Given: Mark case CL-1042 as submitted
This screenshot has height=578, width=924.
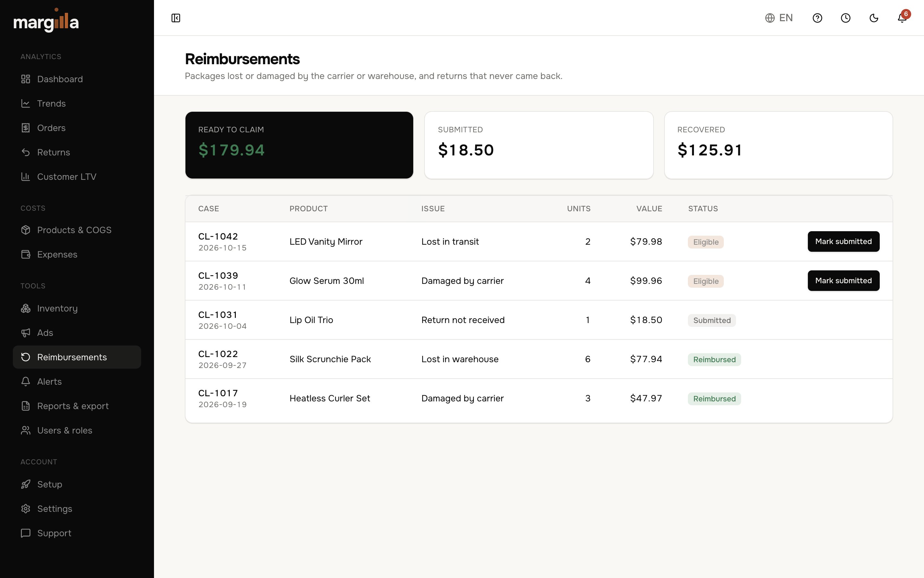Looking at the screenshot, I should point(843,241).
